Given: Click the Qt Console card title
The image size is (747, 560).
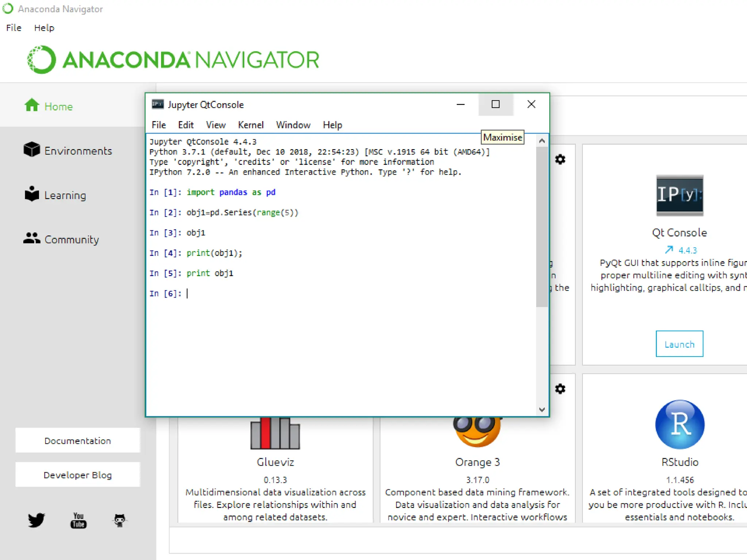Looking at the screenshot, I should coord(679,233).
